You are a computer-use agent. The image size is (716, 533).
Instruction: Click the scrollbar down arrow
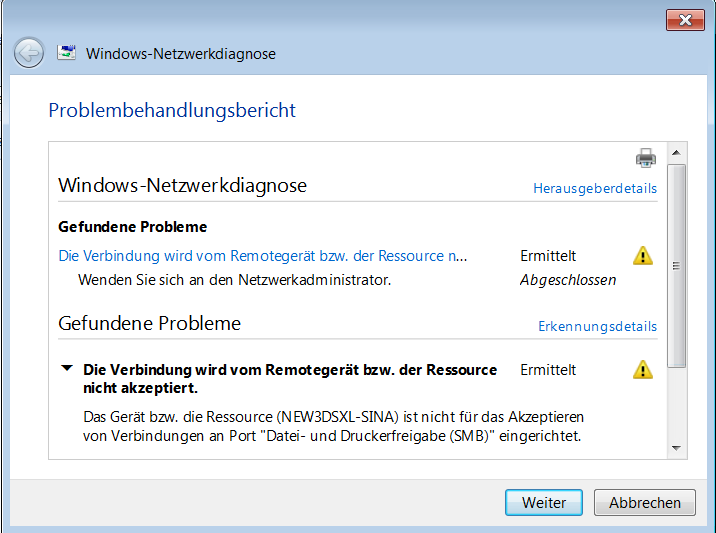[676, 449]
